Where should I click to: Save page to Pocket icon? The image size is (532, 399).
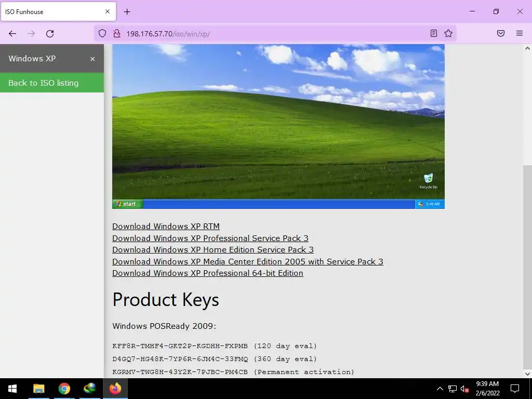tap(501, 33)
